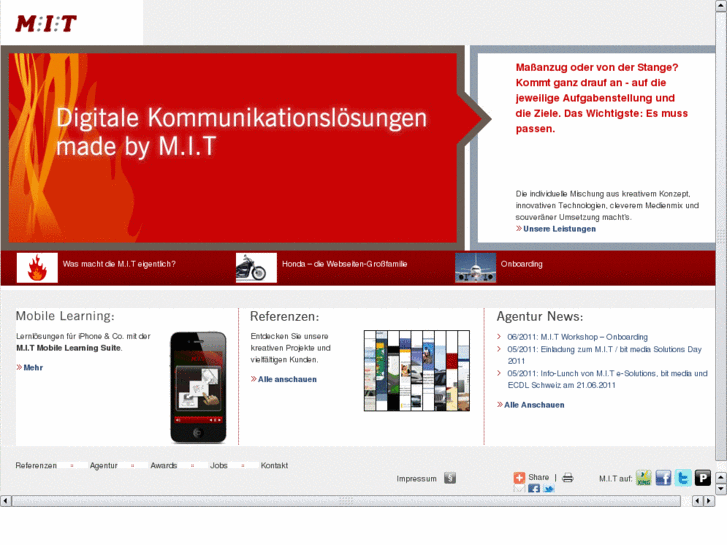Go to Agentur in footer menu
The height and width of the screenshot is (545, 727).
[x=103, y=465]
